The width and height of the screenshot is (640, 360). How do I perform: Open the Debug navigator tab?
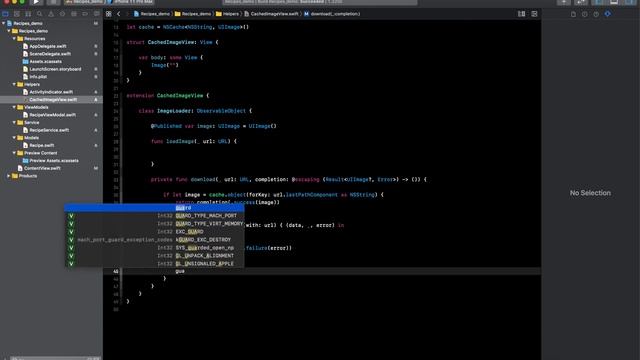[73, 14]
